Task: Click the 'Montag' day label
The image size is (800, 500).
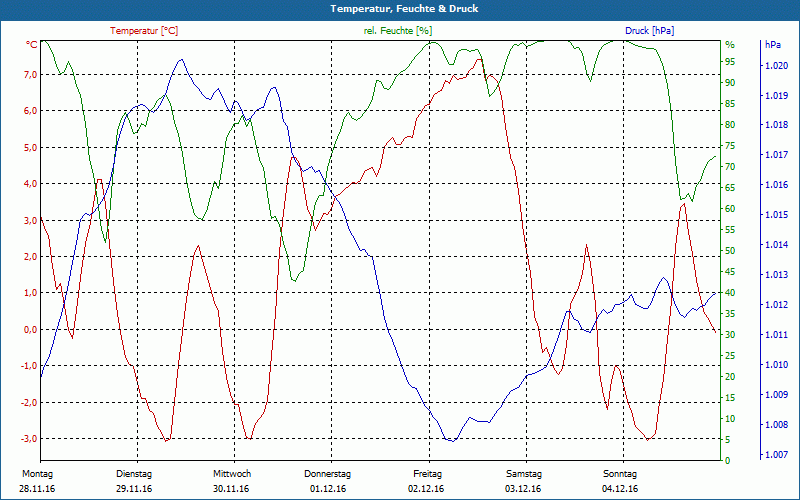Action: point(37,474)
